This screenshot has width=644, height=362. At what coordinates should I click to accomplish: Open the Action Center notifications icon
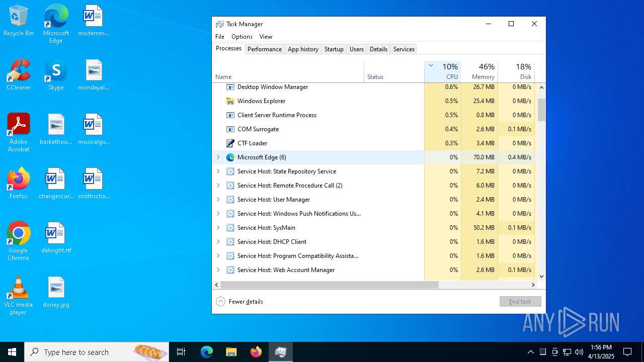627,352
